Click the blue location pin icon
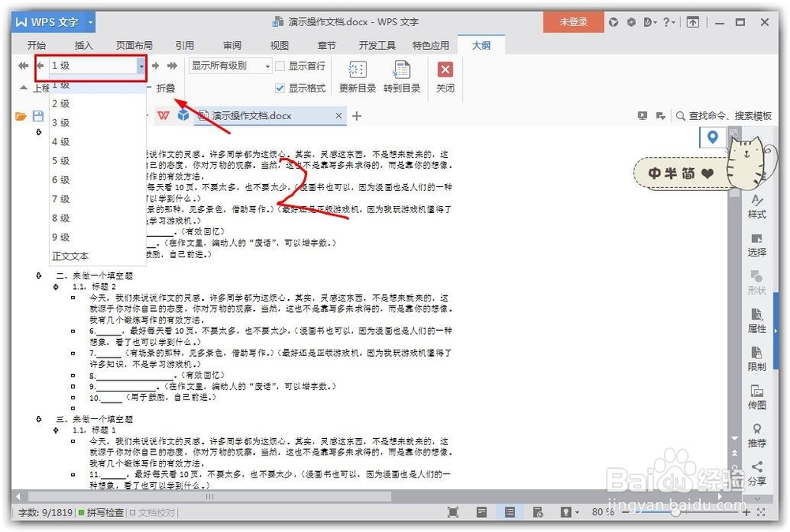The width and height of the screenshot is (790, 532). [713, 137]
